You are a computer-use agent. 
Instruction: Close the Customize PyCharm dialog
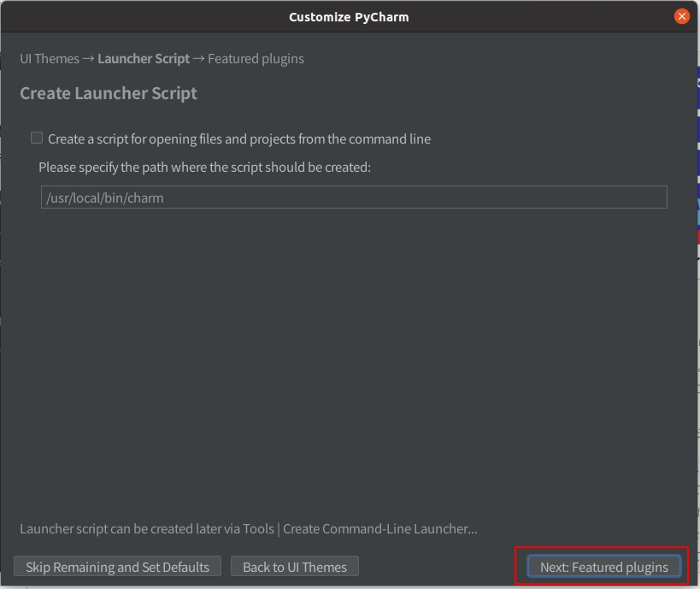pyautogui.click(x=681, y=16)
